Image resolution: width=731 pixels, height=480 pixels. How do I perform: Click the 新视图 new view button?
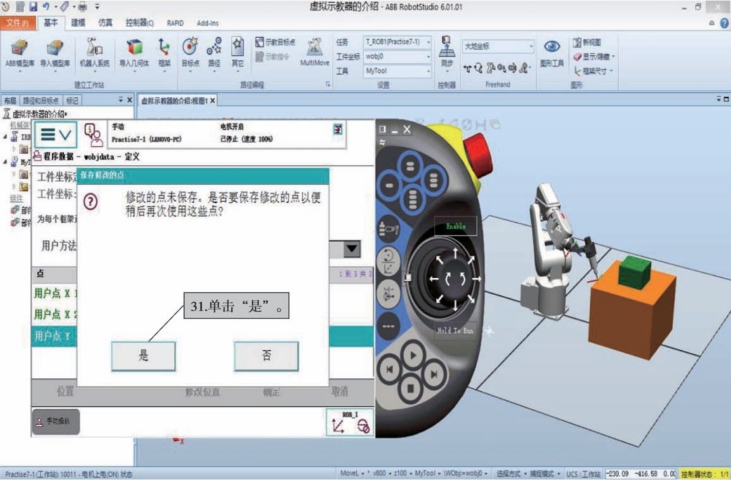[587, 42]
